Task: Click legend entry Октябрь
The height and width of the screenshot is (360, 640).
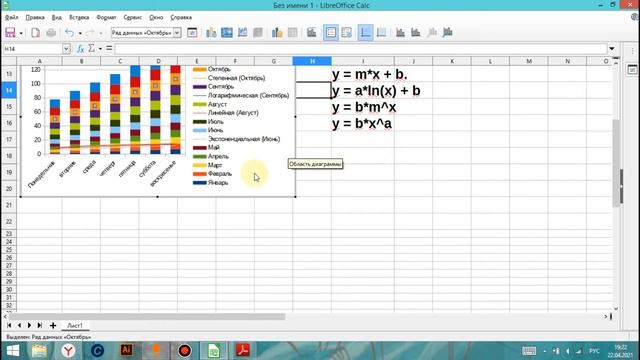Action: pyautogui.click(x=212, y=69)
